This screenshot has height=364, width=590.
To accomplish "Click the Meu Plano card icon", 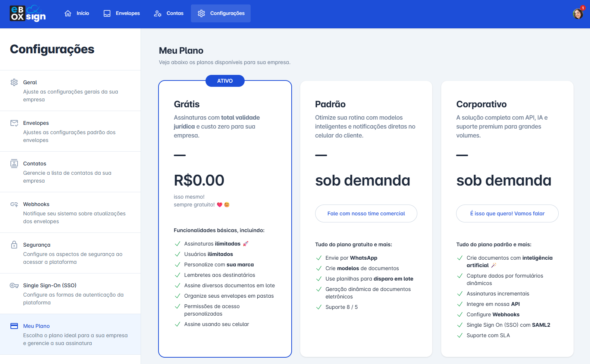I will 14,326.
